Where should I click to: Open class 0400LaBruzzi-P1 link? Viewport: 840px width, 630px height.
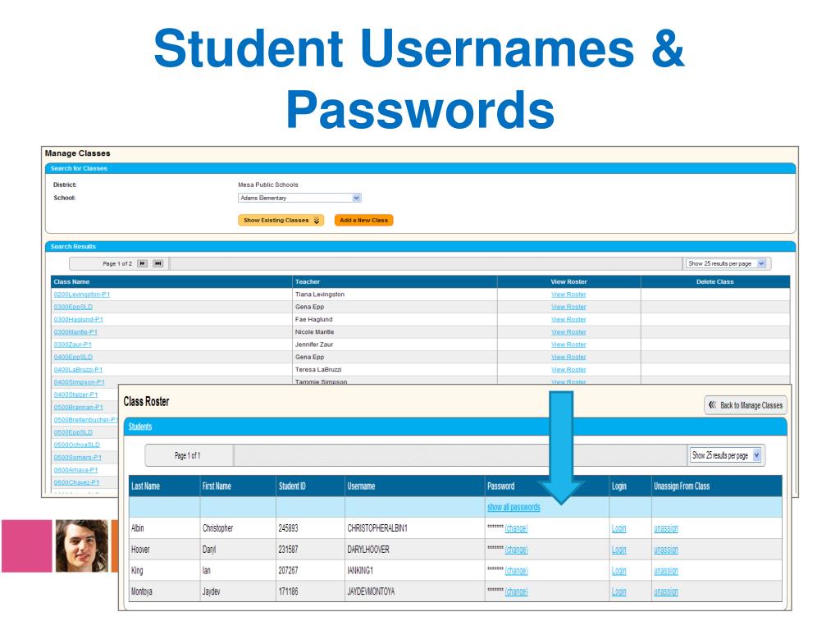(x=78, y=370)
